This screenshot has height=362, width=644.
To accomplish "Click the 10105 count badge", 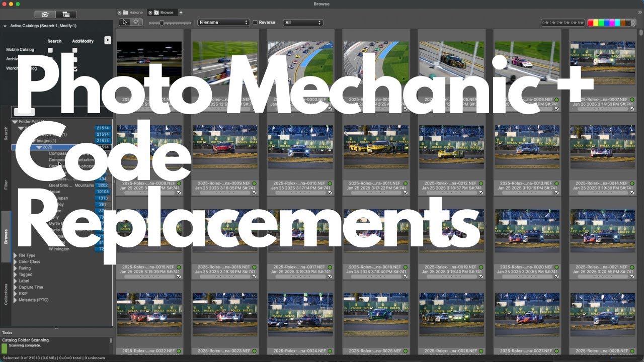I will 102,192.
